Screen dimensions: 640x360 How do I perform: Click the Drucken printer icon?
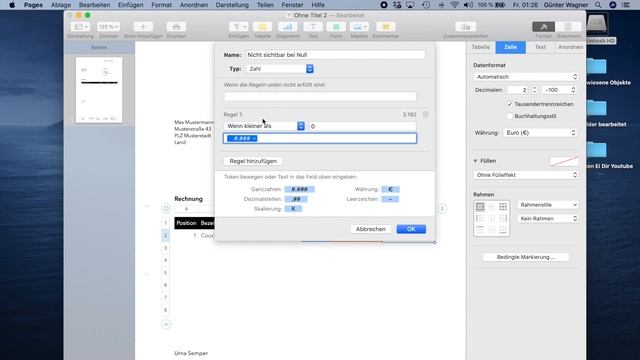tap(176, 27)
